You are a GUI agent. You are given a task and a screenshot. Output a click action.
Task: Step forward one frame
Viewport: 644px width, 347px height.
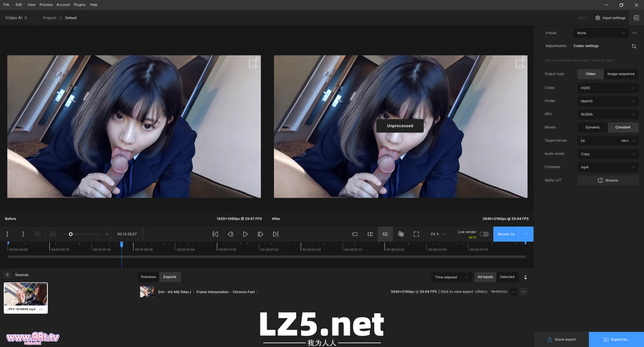[x=260, y=234]
